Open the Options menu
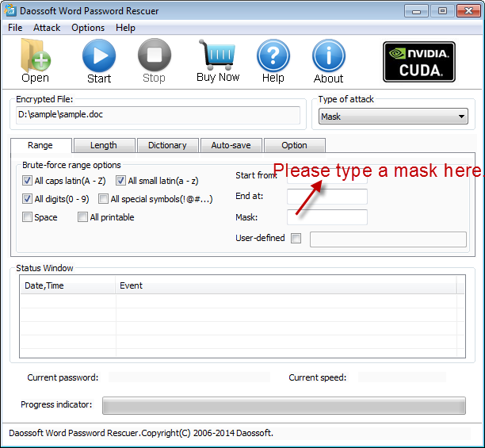The width and height of the screenshot is (485, 448). 88,28
